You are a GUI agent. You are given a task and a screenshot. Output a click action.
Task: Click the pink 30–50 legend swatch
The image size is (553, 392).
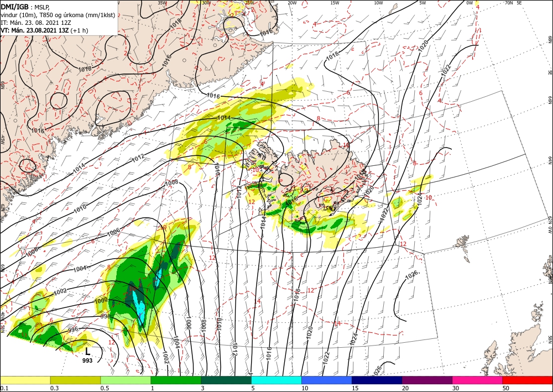pyautogui.click(x=478, y=380)
